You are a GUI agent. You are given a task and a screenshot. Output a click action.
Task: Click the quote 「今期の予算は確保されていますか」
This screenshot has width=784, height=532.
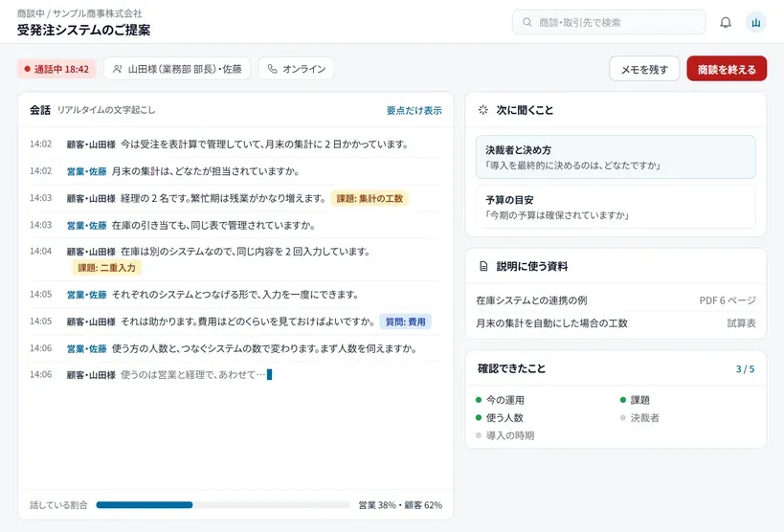point(556,215)
